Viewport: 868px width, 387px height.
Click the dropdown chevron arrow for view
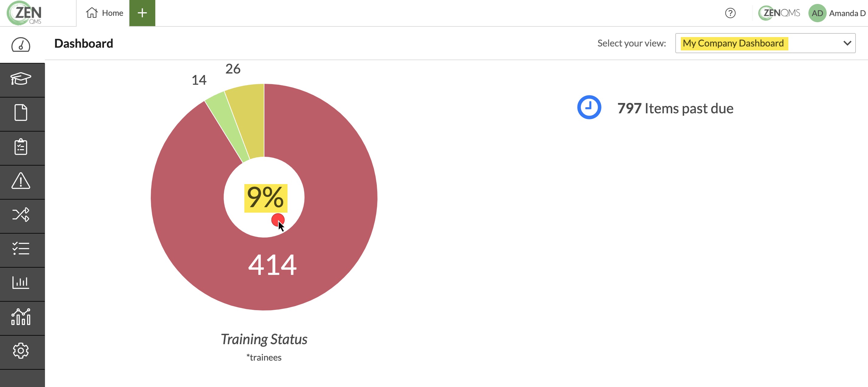coord(847,43)
